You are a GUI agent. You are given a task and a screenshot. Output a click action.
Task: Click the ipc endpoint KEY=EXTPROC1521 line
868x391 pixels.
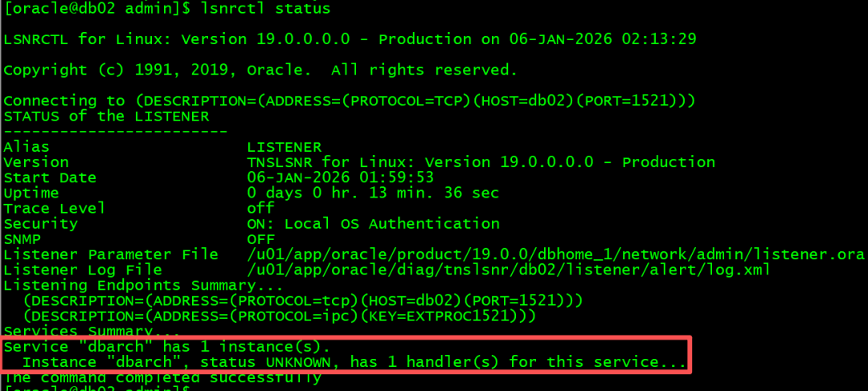coord(280,316)
